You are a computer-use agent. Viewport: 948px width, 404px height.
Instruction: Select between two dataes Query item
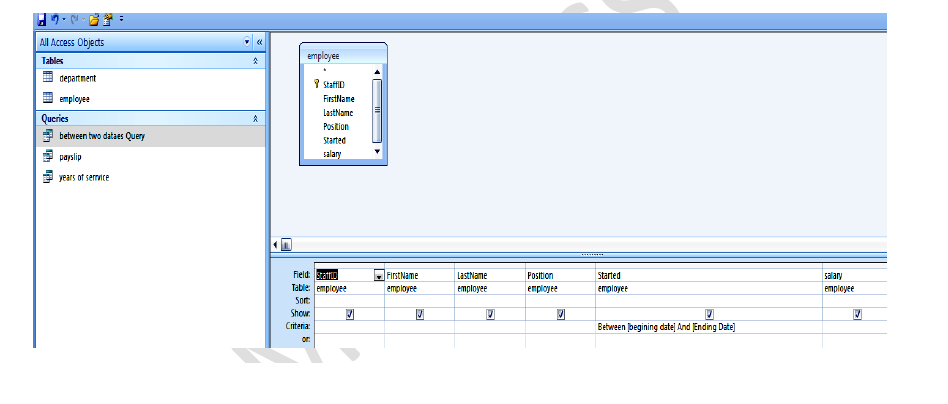(101, 136)
